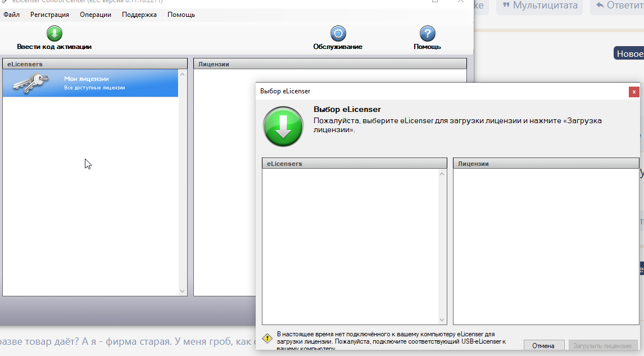This screenshot has height=356, width=644.
Task: Click the blue Помощь question-mark icon
Action: (x=427, y=33)
